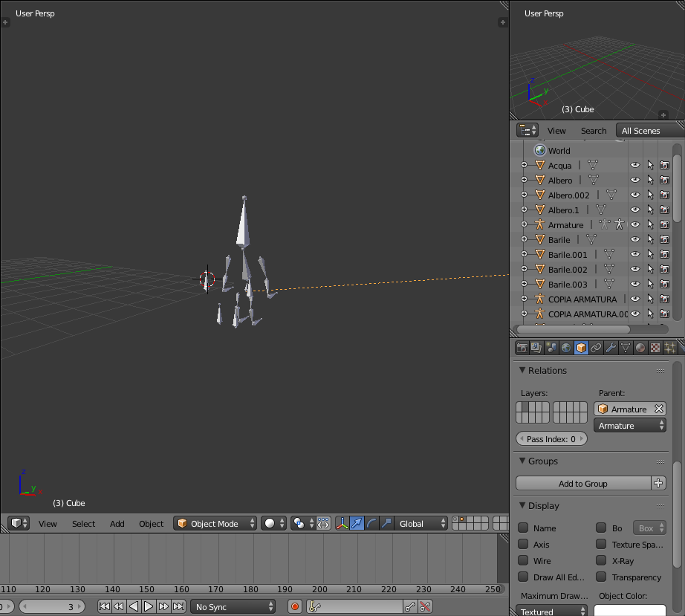Open the Object Mode dropdown
Viewport: 685px width, 616px height.
215,523
